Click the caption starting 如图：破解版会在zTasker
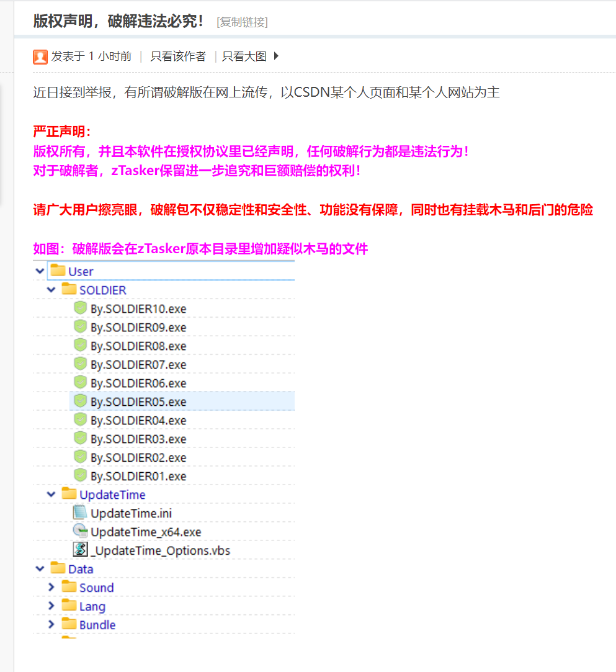The width and height of the screenshot is (616, 672). point(200,249)
